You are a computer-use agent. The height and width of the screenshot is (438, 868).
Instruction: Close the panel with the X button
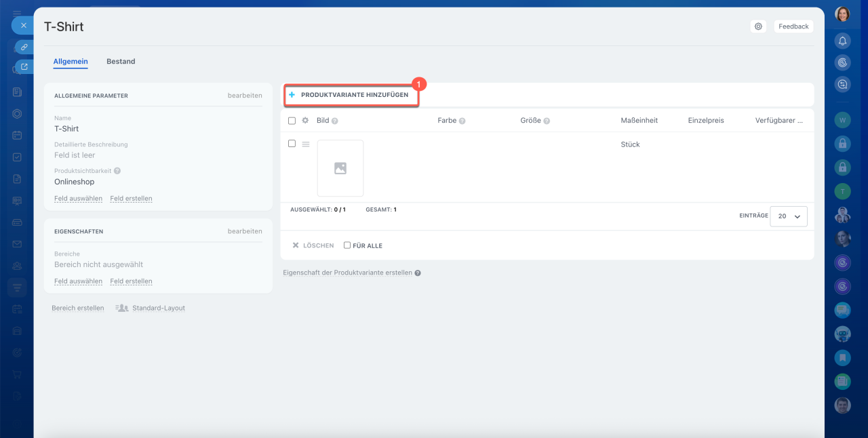pos(23,25)
